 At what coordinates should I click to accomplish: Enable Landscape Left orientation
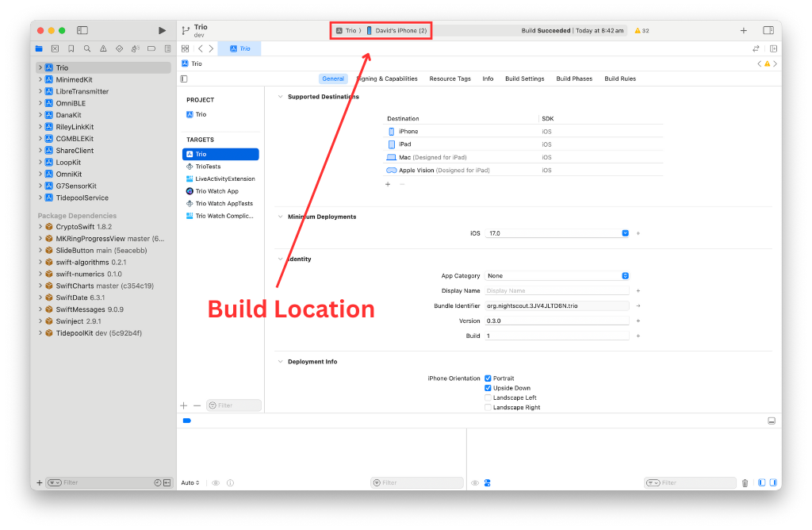tap(488, 397)
